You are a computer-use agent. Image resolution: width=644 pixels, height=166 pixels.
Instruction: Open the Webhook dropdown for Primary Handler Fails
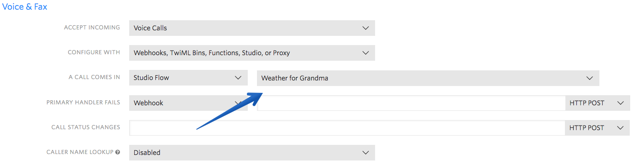(188, 103)
